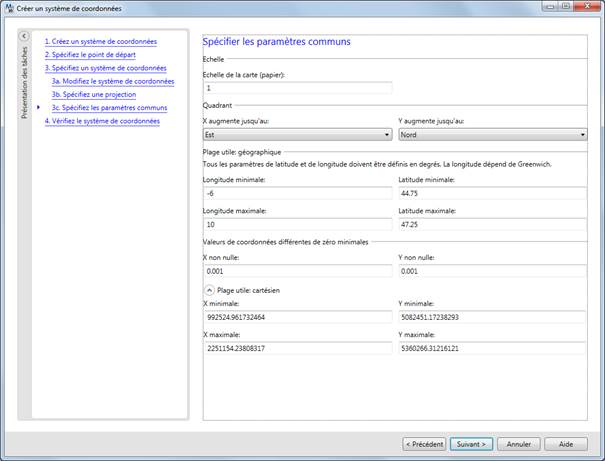
Task: Focus the Longitude minimale field
Action: pyautogui.click(x=296, y=193)
